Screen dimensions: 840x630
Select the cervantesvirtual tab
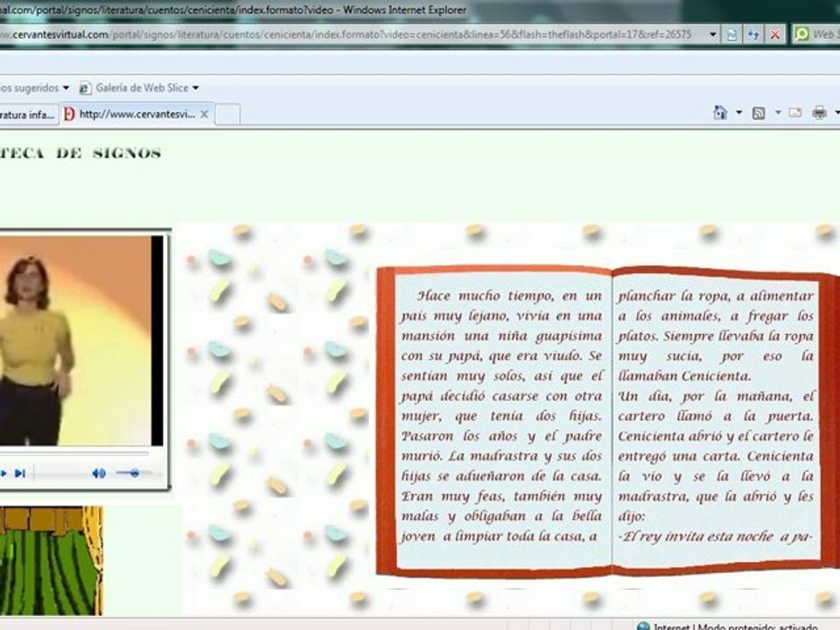[136, 114]
